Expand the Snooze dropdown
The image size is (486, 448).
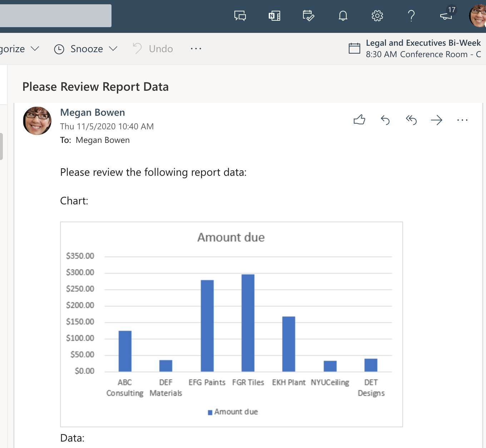click(113, 49)
